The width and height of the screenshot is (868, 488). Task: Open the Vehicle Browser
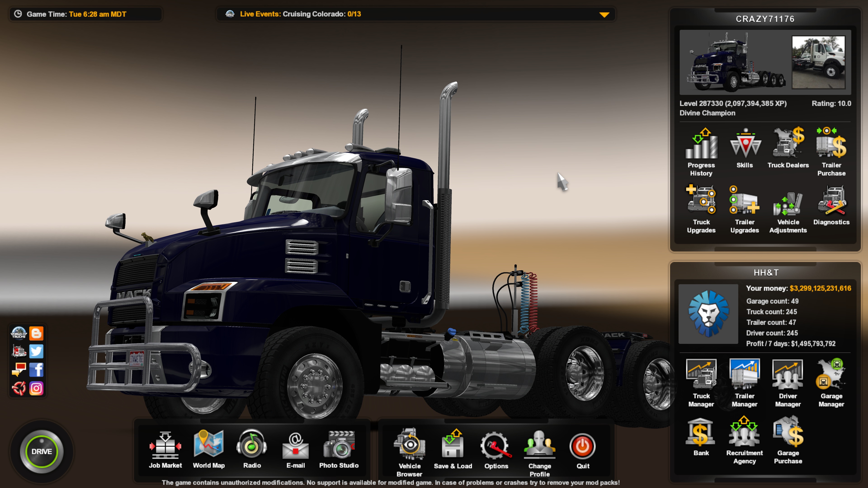pos(409,453)
